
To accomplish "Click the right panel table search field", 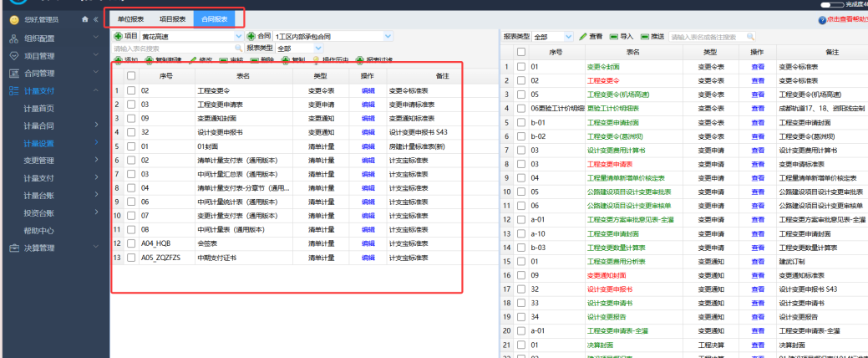I will (x=712, y=37).
